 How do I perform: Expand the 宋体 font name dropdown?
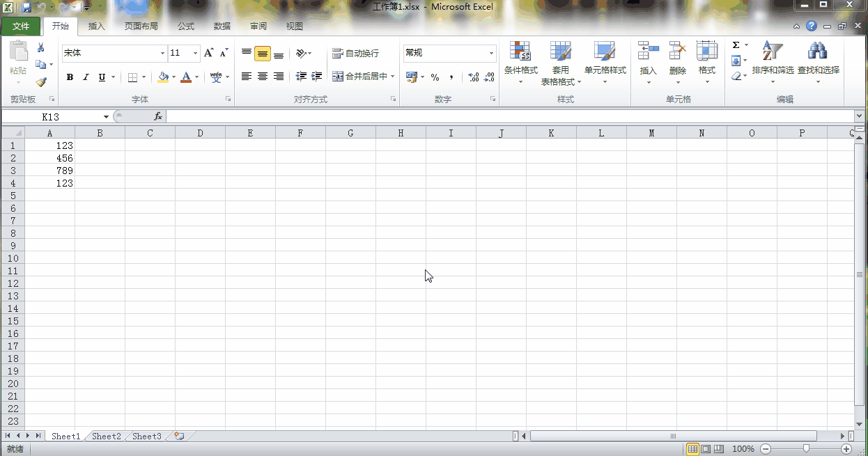coord(163,54)
